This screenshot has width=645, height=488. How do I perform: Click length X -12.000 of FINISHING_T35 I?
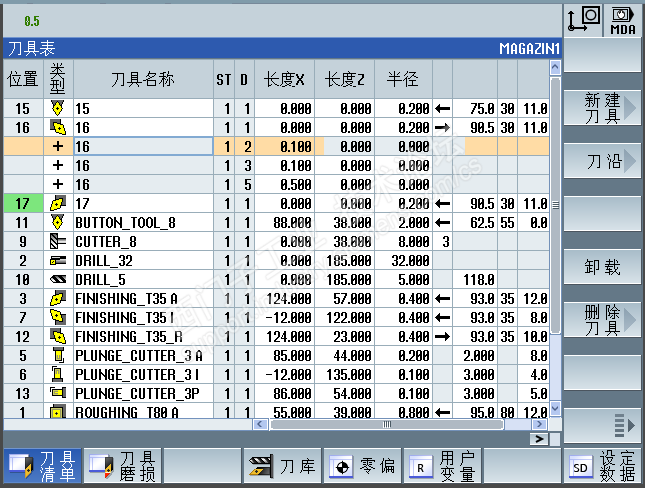[288, 318]
